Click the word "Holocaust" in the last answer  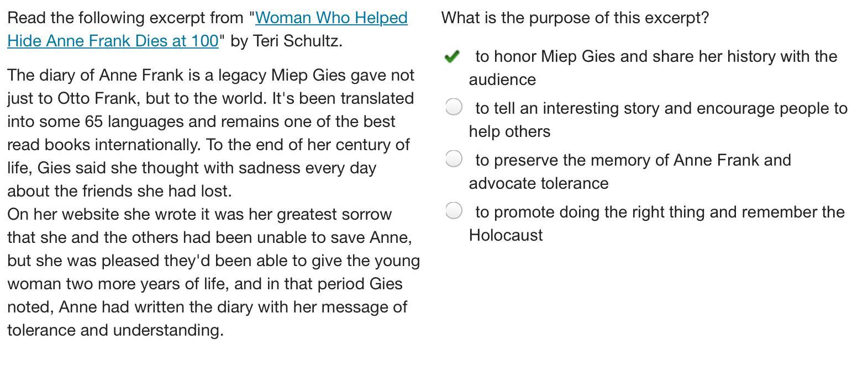click(506, 235)
